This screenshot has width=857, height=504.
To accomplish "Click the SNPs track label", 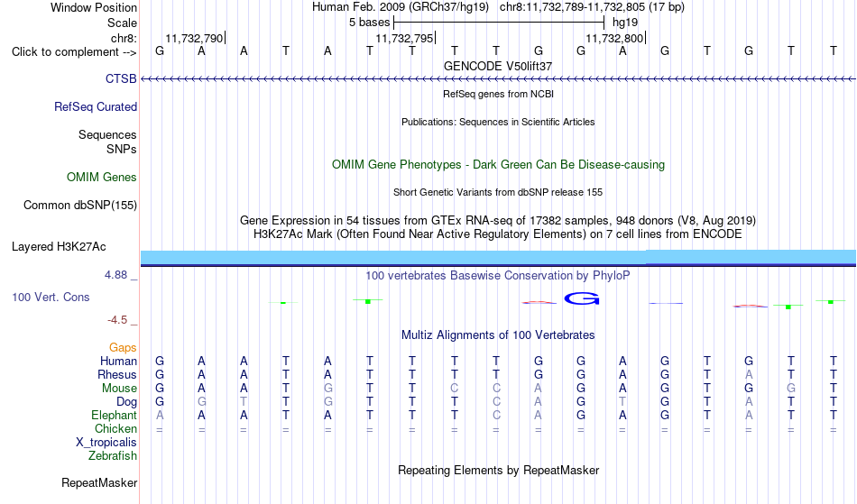I will click(x=122, y=149).
